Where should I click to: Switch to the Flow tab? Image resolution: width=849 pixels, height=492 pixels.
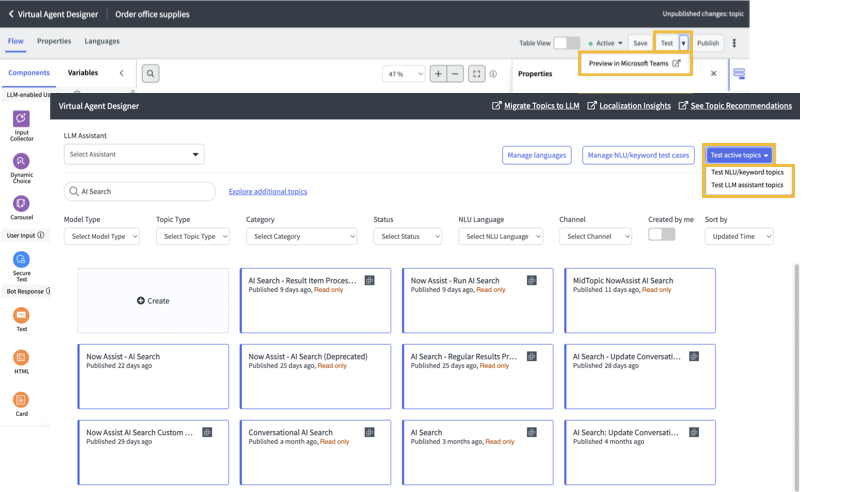(16, 41)
